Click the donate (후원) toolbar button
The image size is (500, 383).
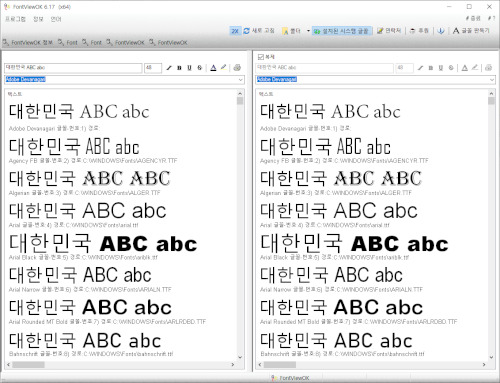[x=419, y=31]
